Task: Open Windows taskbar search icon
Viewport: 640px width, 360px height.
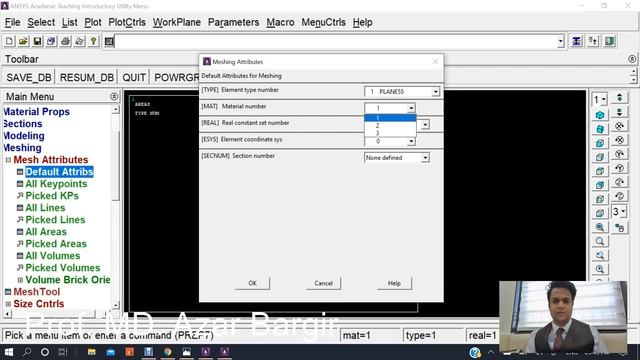Action: tap(27, 352)
